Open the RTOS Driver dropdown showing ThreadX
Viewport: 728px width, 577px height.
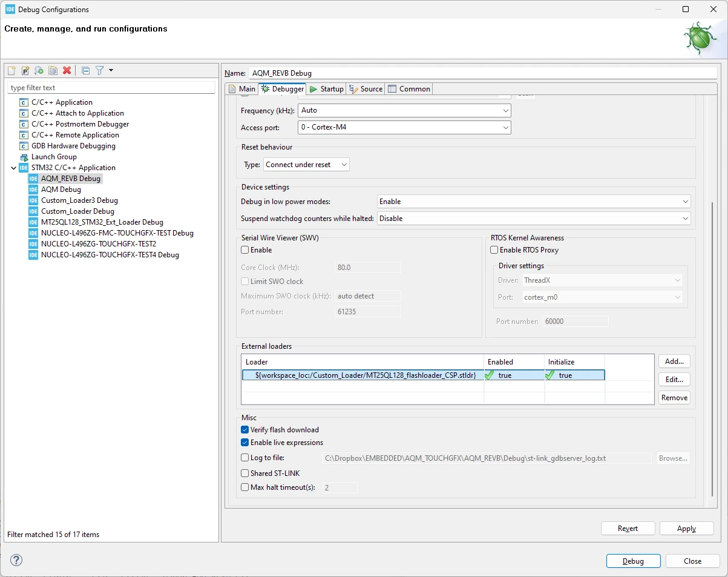[602, 280]
